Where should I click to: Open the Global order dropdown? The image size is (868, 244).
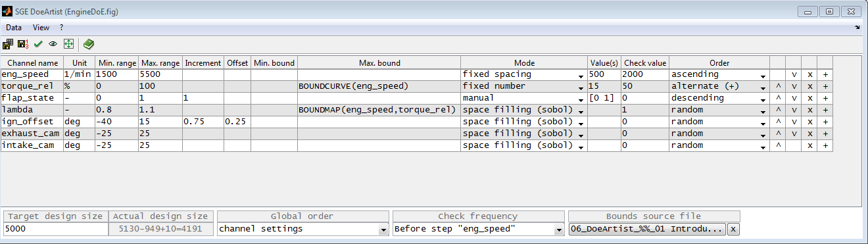(x=302, y=229)
